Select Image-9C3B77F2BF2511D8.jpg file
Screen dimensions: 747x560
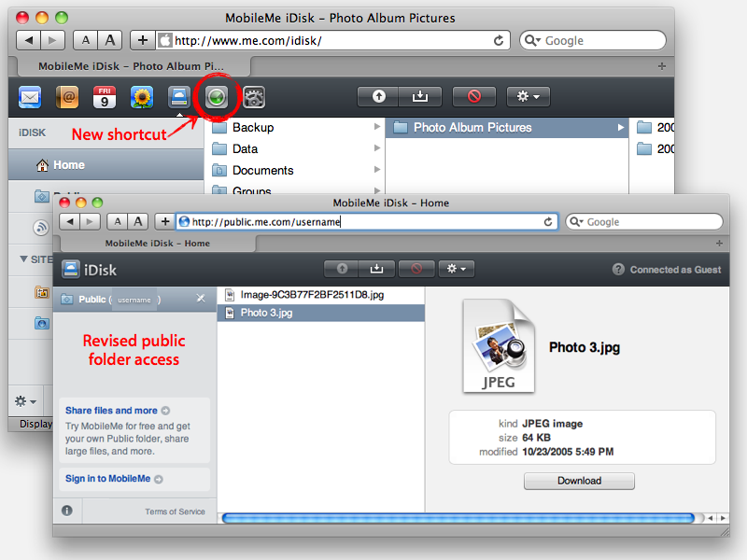pos(320,295)
